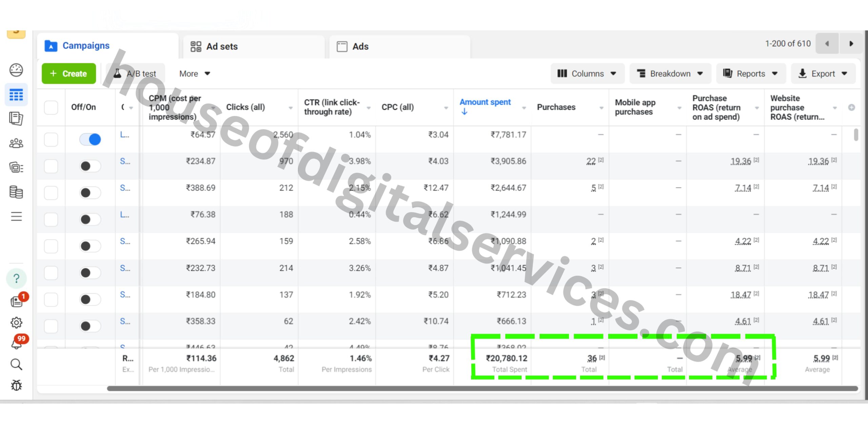
Task: Open CPC (all) column dropdown arrow
Action: [446, 108]
